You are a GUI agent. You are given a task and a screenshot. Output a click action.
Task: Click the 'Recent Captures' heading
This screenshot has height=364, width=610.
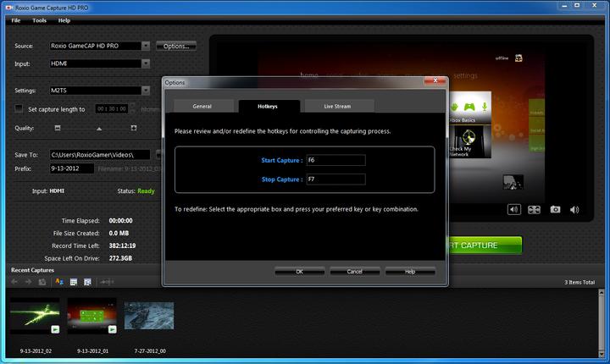[32, 270]
